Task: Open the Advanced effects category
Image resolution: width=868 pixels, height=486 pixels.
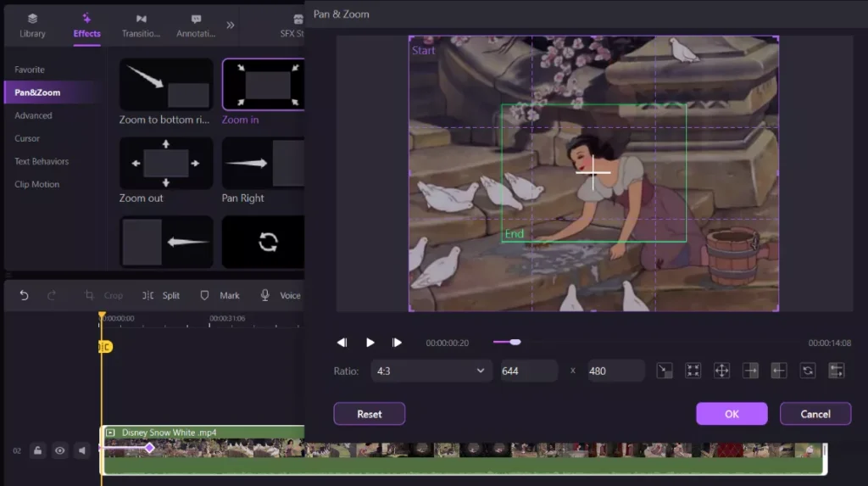Action: 33,115
